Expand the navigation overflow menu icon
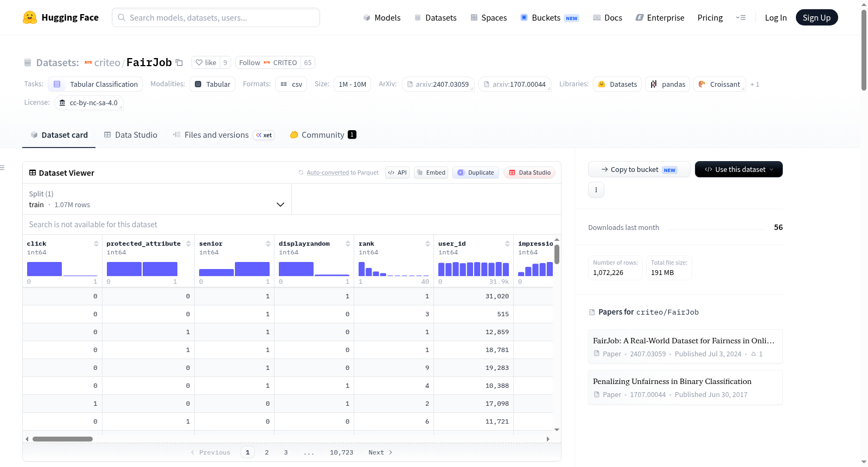868x467 pixels. (741, 17)
